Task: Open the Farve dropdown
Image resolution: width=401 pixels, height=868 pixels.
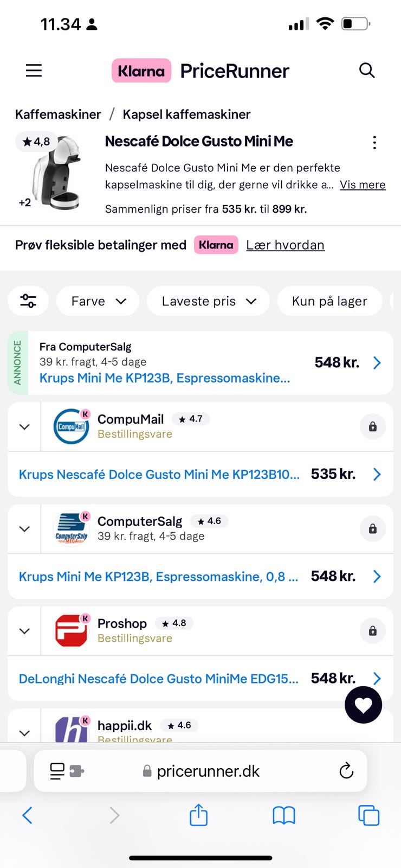Action: (98, 301)
